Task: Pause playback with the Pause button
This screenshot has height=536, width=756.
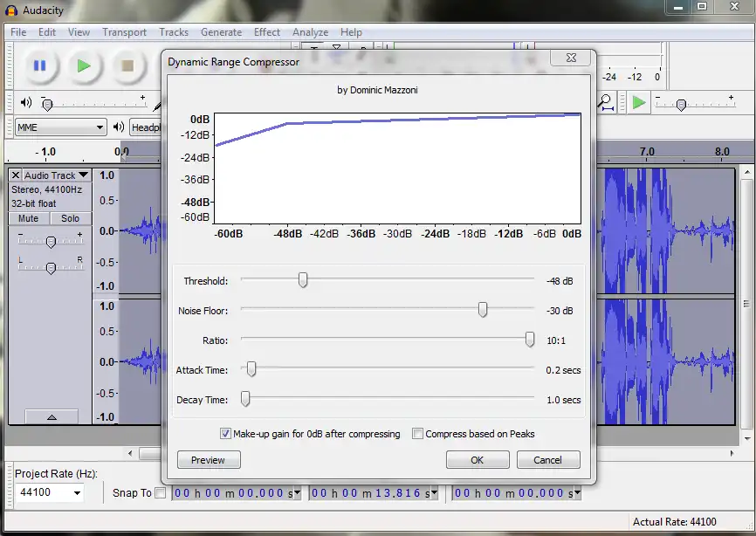Action: click(x=39, y=65)
